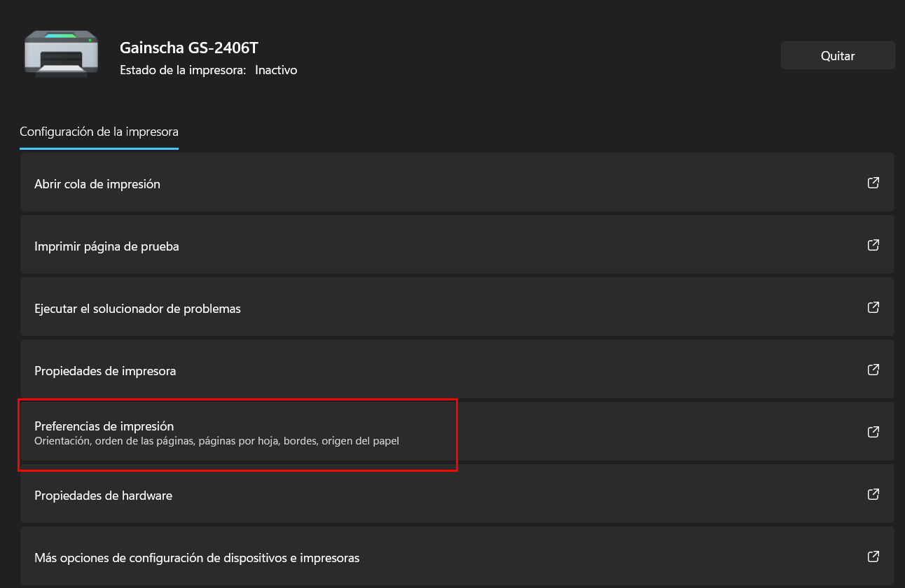Open Preferencias de impresión
Screen dimensions: 905x588
[x=104, y=426]
